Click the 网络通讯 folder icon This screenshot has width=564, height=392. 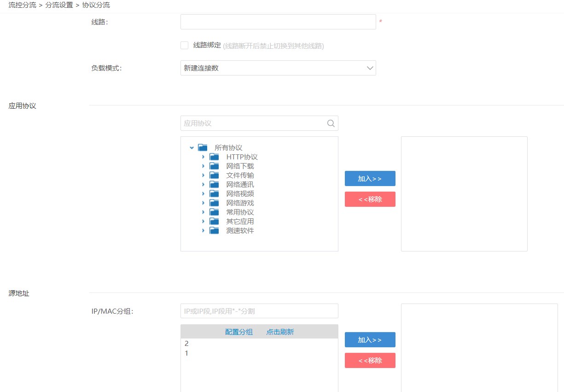(x=214, y=184)
